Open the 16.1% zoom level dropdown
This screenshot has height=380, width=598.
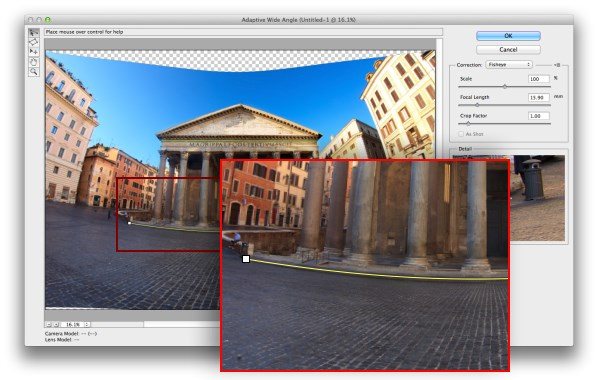coord(87,324)
